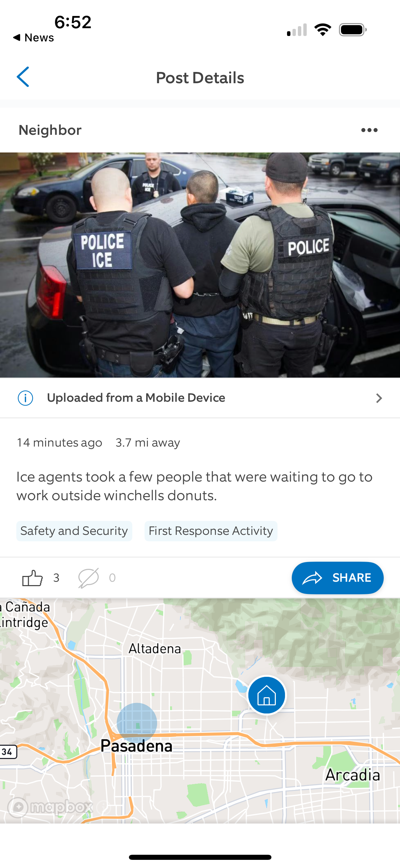Image resolution: width=400 pixels, height=868 pixels.
Task: Return to the News app
Action: [33, 37]
